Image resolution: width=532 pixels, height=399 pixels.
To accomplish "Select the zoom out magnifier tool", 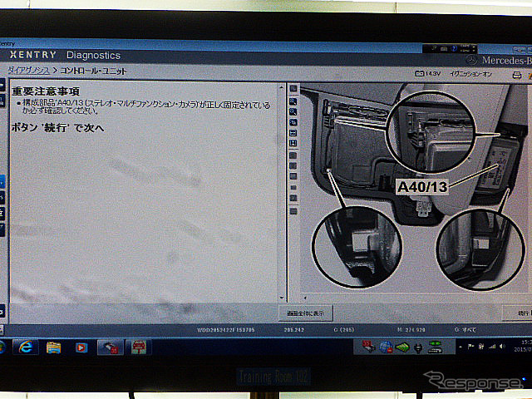I will coord(293,112).
